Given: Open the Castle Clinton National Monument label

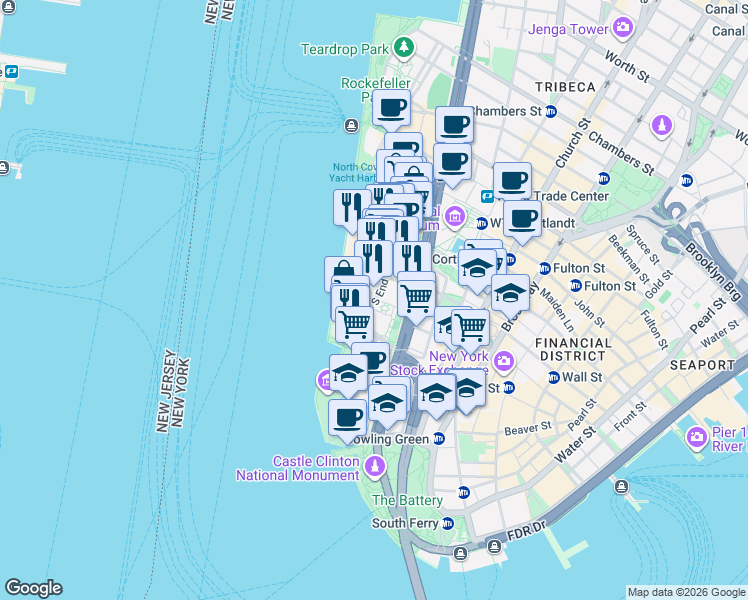Looking at the screenshot, I should pyautogui.click(x=298, y=468).
